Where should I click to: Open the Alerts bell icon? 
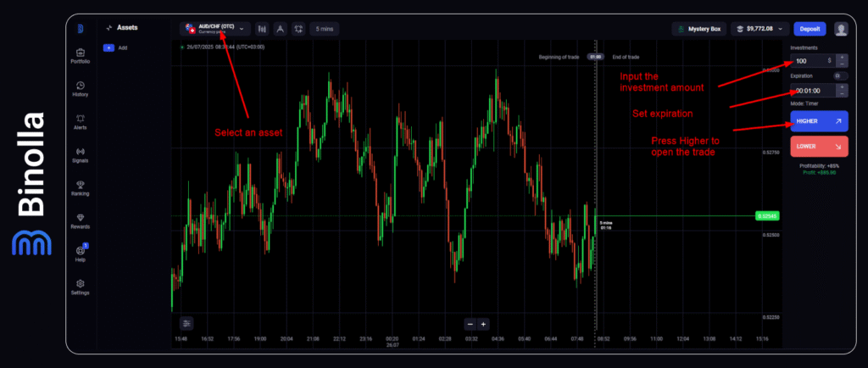[81, 121]
